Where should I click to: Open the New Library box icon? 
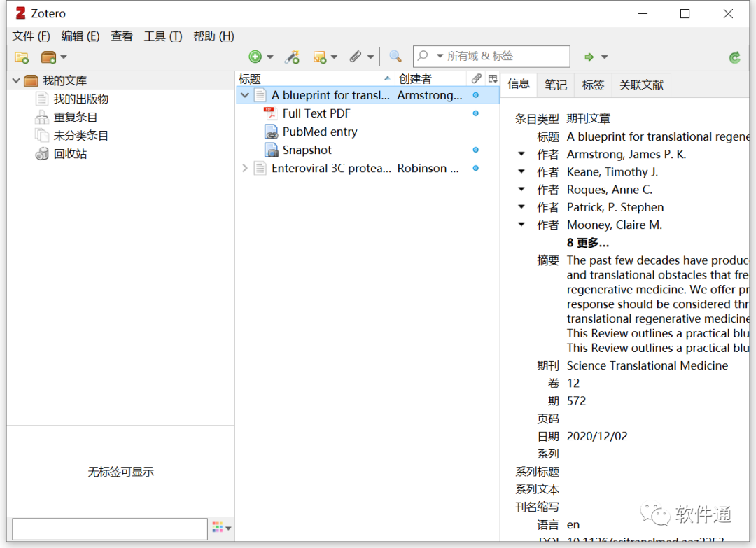48,57
